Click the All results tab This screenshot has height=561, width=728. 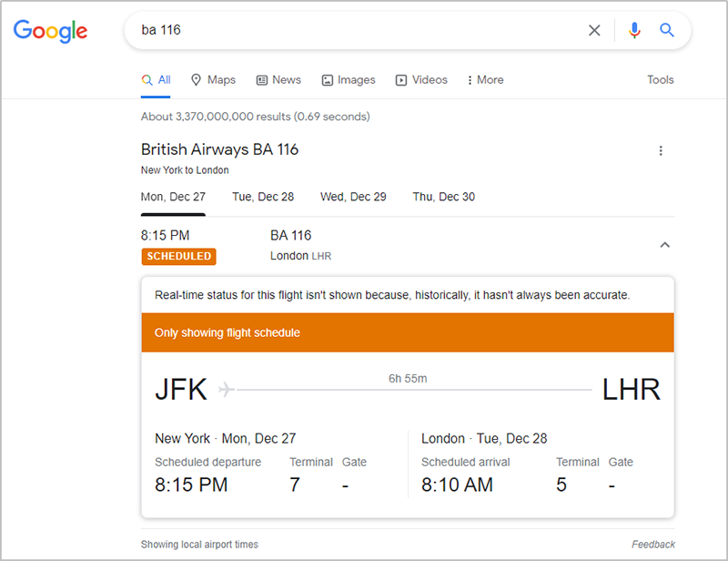157,80
